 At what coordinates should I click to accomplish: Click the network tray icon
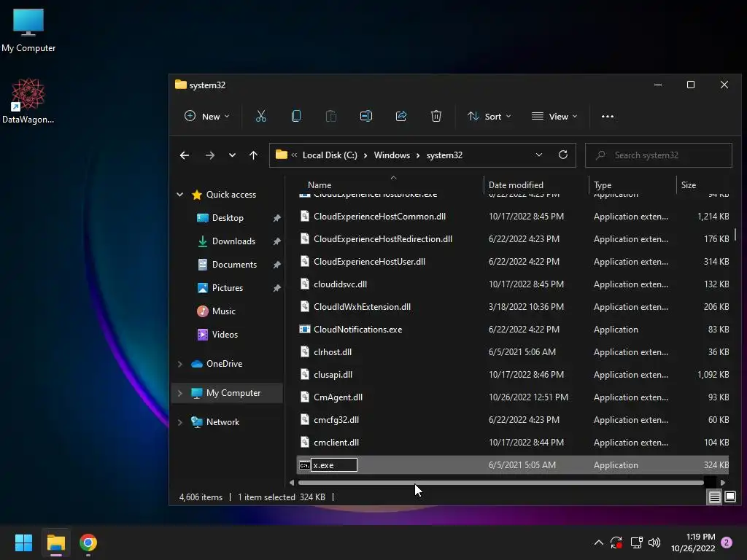(x=636, y=542)
